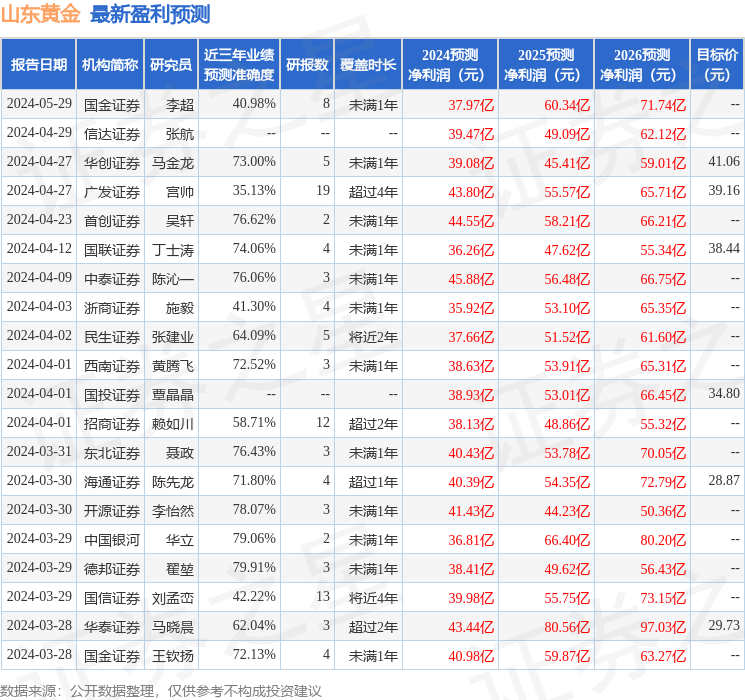Image resolution: width=745 pixels, height=700 pixels.
Task: Click institution name 中泰证券
Action: tap(112, 279)
